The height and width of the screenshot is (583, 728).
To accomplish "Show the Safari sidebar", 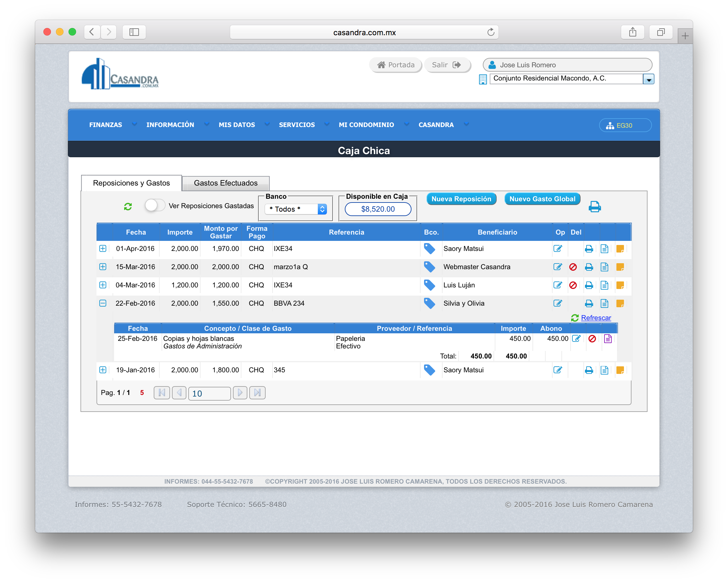I will [134, 32].
